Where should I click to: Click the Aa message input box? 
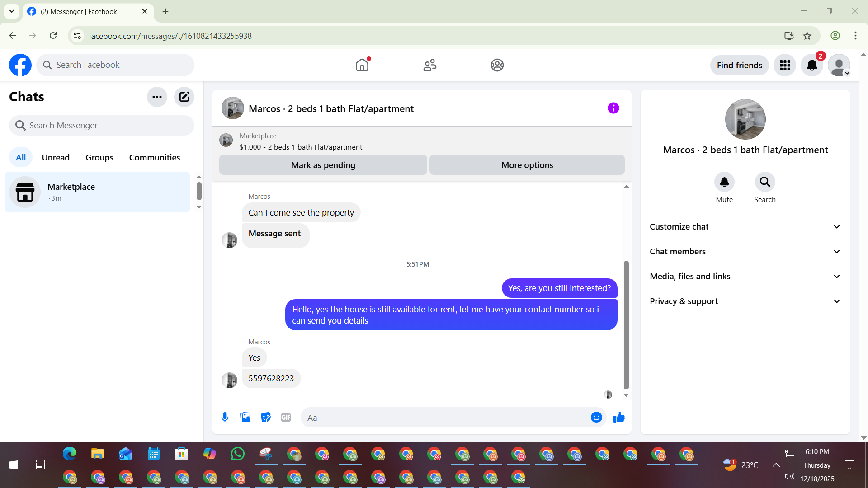click(x=445, y=418)
